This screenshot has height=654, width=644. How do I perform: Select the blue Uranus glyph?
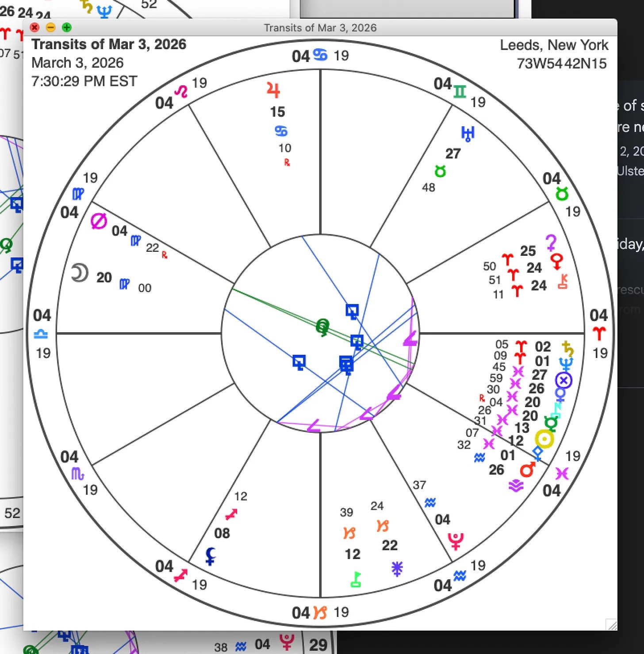click(x=468, y=133)
